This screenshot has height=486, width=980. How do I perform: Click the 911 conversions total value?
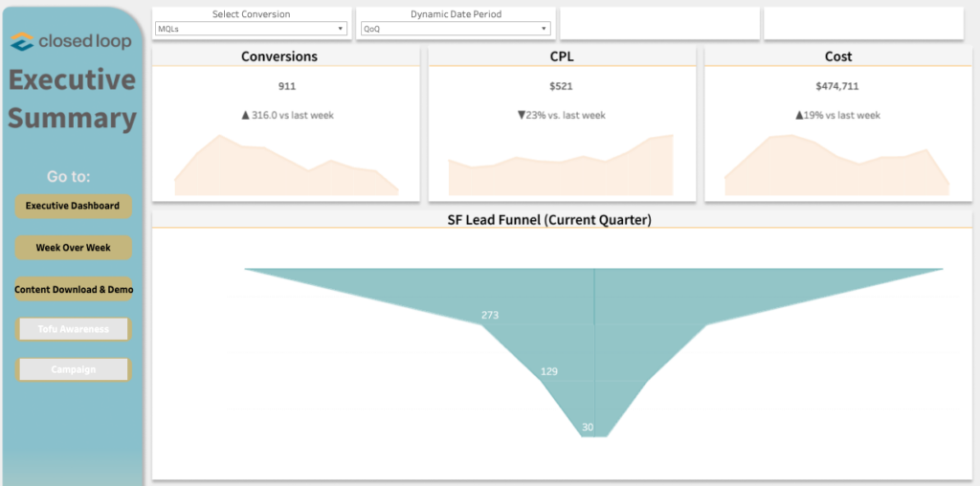pyautogui.click(x=286, y=86)
